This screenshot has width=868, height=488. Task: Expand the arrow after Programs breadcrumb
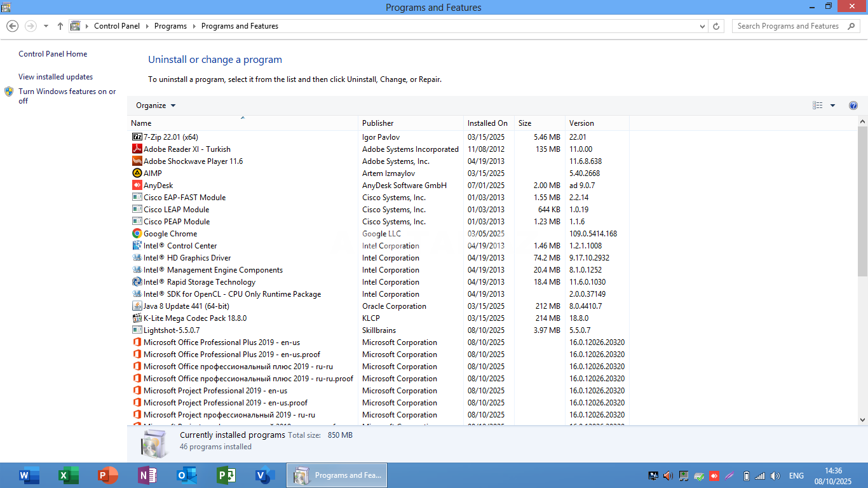coord(194,26)
